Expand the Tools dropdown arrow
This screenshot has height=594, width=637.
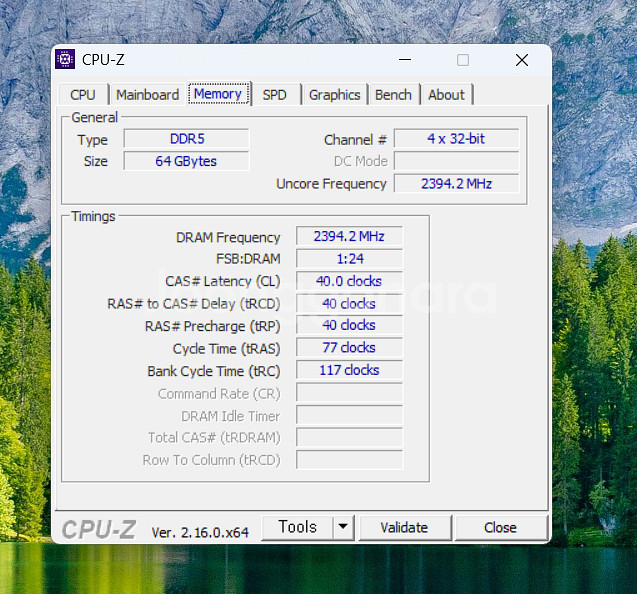[343, 527]
